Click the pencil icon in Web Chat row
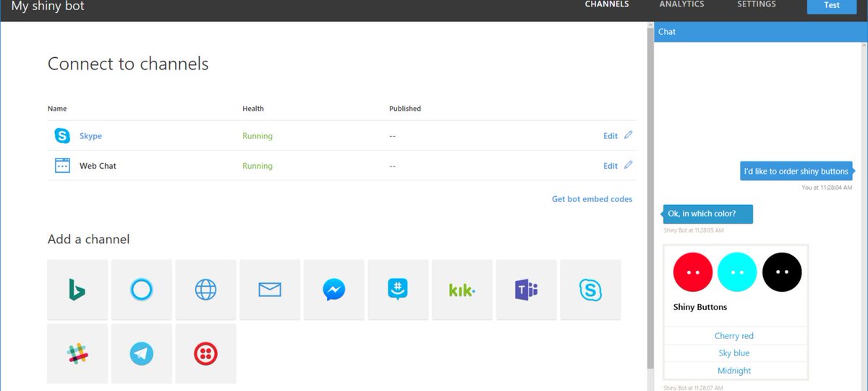868x391 pixels. [x=628, y=164]
